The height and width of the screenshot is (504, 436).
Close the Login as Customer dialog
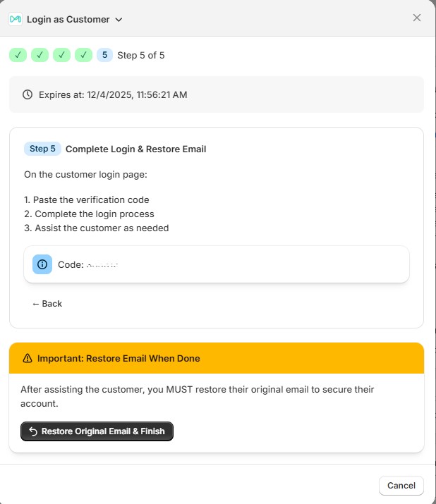pyautogui.click(x=417, y=18)
